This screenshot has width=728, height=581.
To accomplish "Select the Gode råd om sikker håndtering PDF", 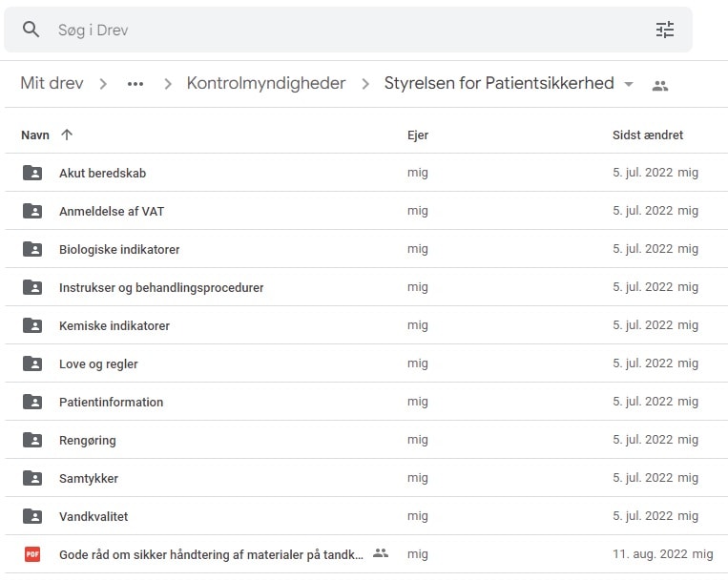I will pos(211,554).
